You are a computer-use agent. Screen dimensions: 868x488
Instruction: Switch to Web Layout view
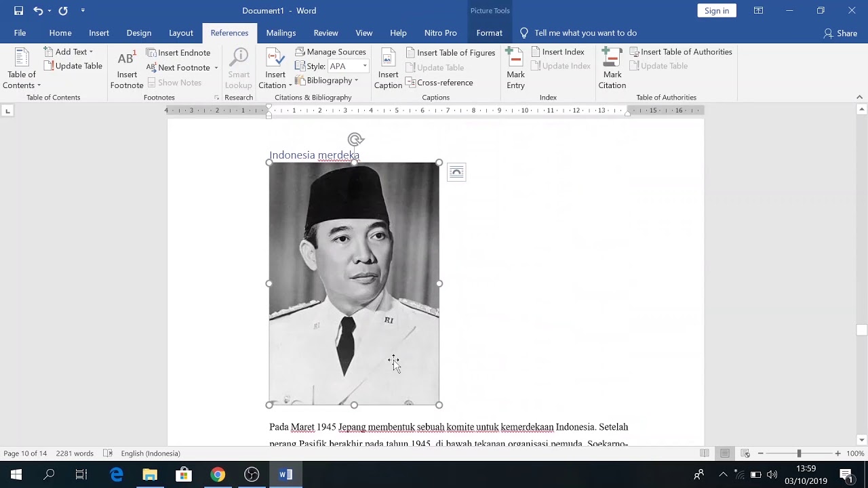coord(745,453)
